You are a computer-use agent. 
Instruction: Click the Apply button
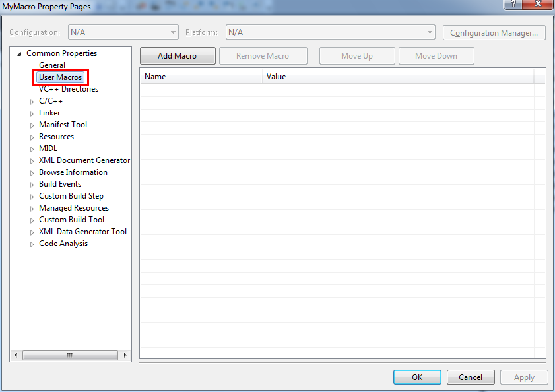(x=524, y=377)
